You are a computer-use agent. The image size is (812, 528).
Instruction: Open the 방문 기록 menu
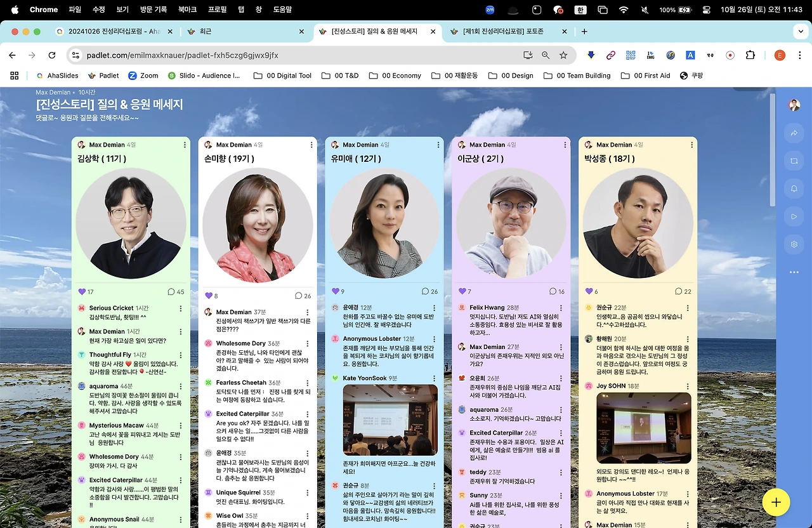click(x=154, y=10)
